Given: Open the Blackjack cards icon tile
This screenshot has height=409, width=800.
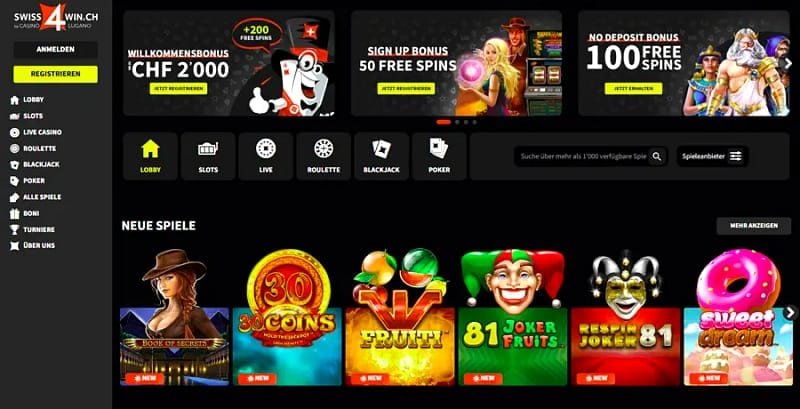Looking at the screenshot, I should point(381,156).
